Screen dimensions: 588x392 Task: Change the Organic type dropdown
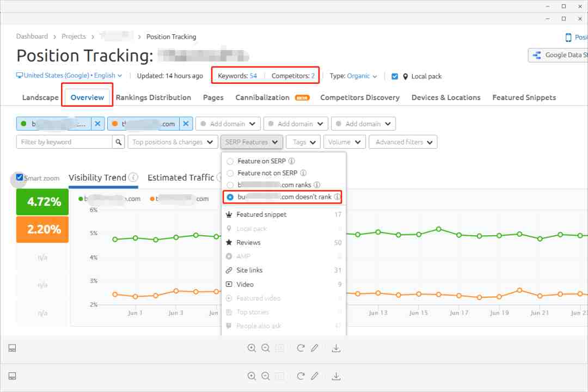(362, 76)
